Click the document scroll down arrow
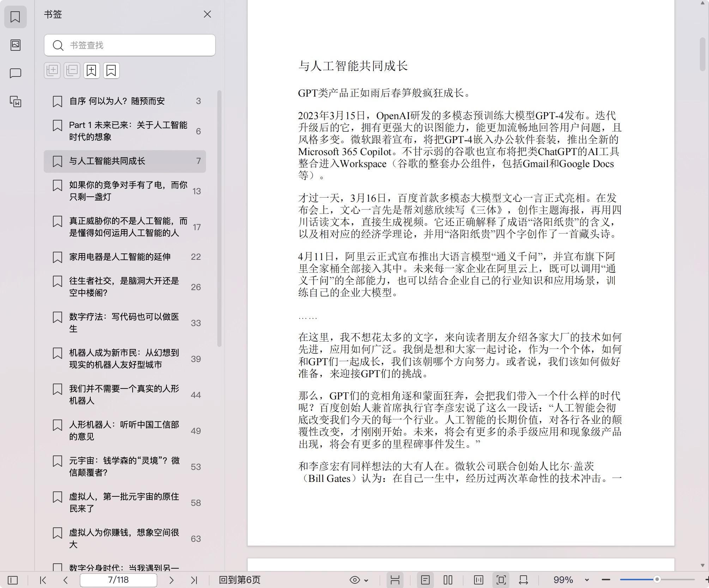 703,565
